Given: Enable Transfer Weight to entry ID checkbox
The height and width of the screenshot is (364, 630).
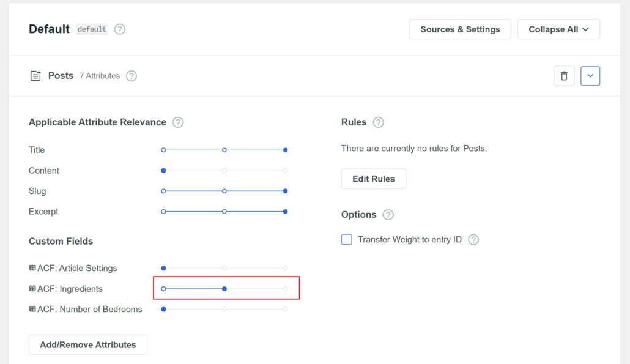Looking at the screenshot, I should (347, 239).
